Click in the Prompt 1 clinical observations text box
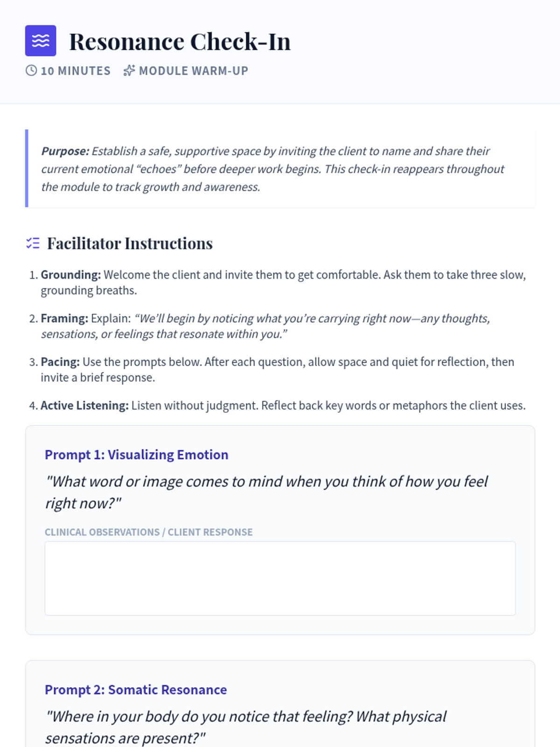The height and width of the screenshot is (747, 560). (x=280, y=578)
